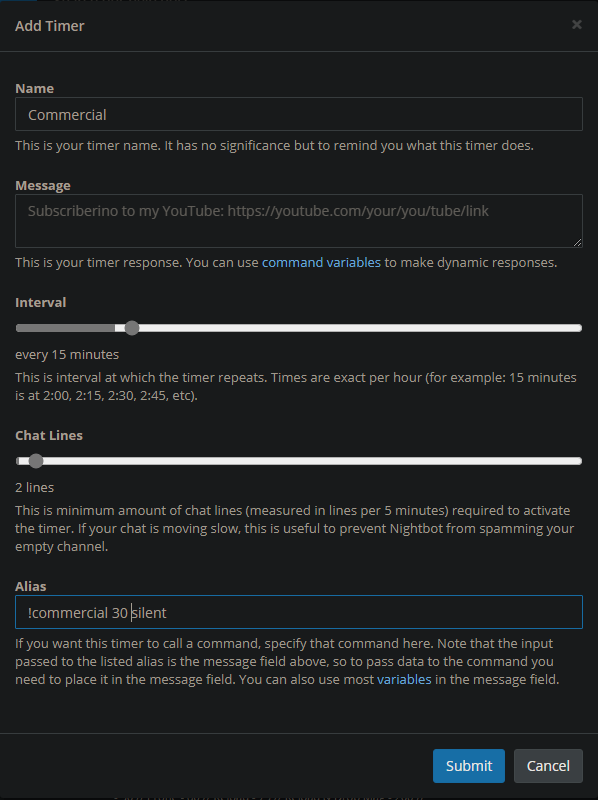Open the command variables link
This screenshot has width=598, height=800.
321,262
